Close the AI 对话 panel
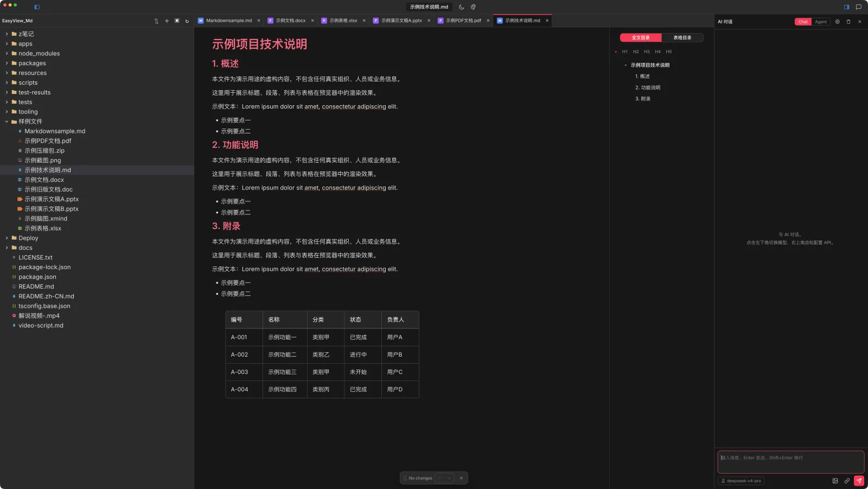868x489 pixels. point(859,22)
